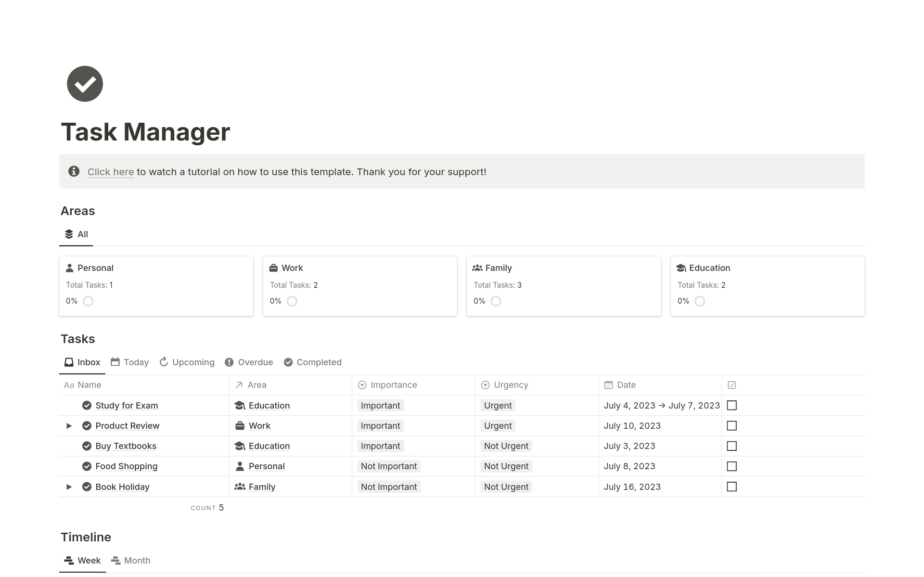Click the July 10, 2023 date cell
Image resolution: width=924 pixels, height=577 pixels.
[x=632, y=425]
